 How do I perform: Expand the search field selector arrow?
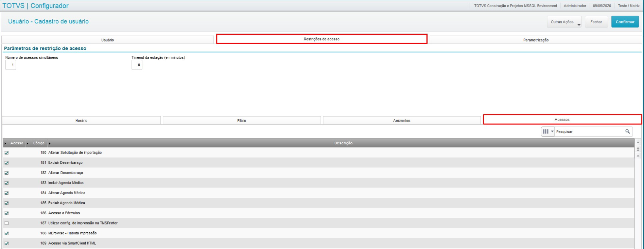[552, 131]
